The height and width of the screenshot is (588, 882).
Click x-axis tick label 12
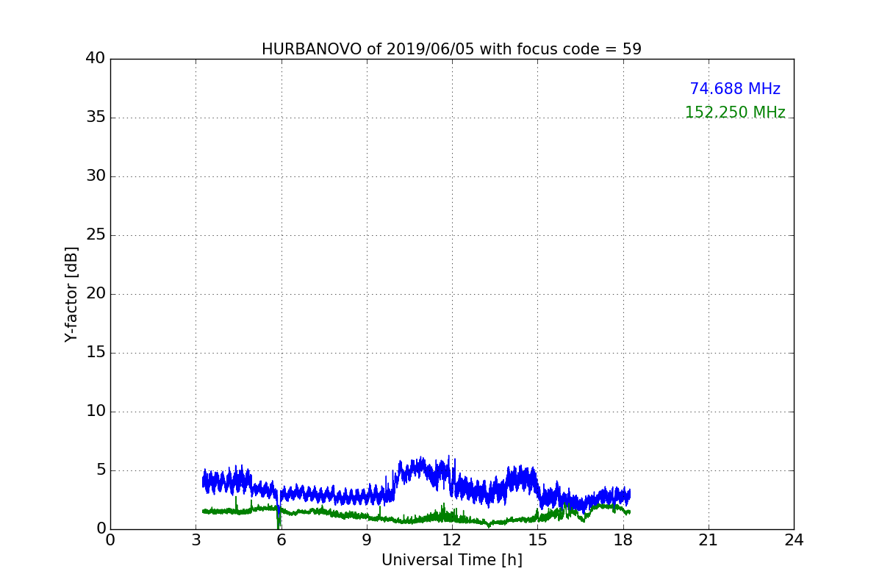(x=452, y=540)
